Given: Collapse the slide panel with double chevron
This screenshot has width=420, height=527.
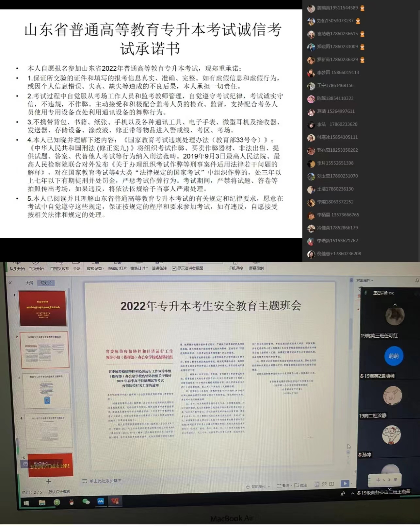Looking at the screenshot, I should tap(10, 283).
